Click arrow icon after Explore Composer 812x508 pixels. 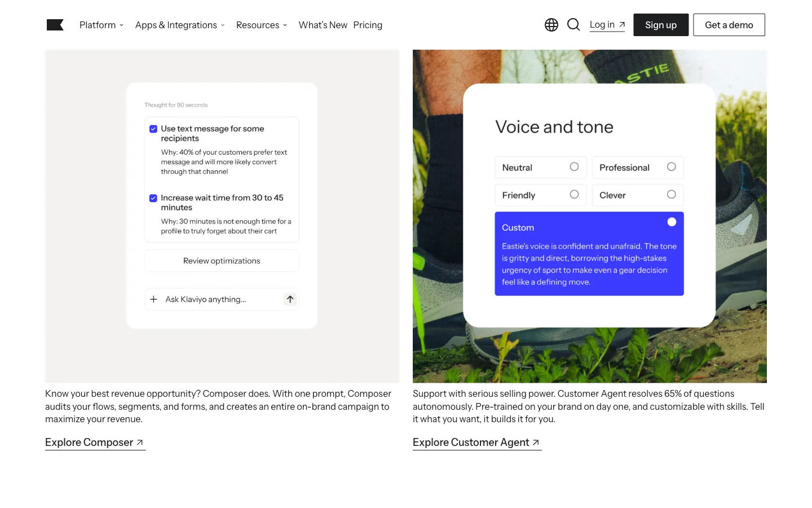coord(140,443)
